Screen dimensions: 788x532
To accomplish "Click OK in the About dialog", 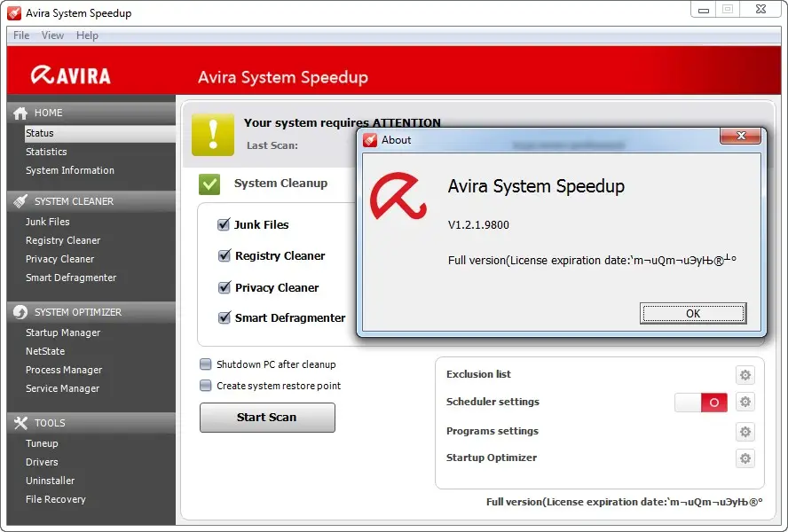I will tap(693, 314).
